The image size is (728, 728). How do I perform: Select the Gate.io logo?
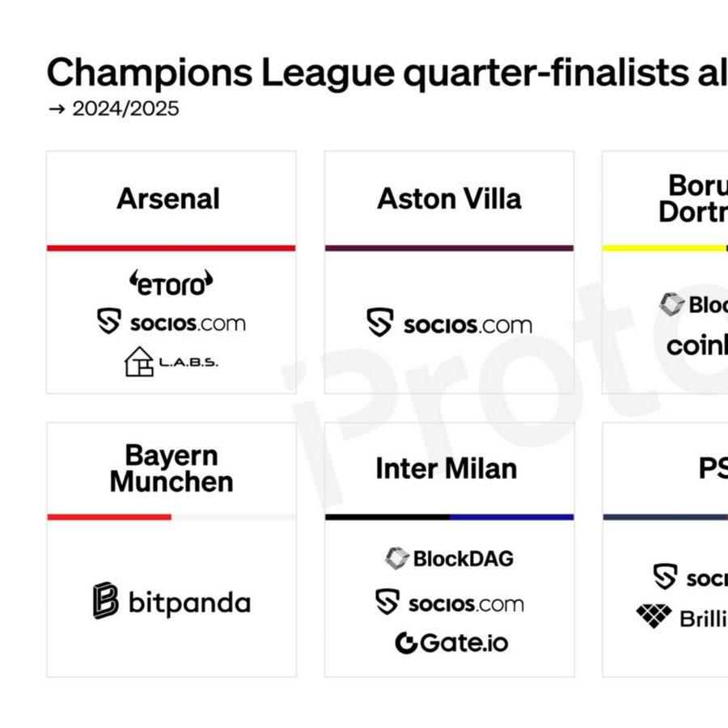tap(451, 643)
